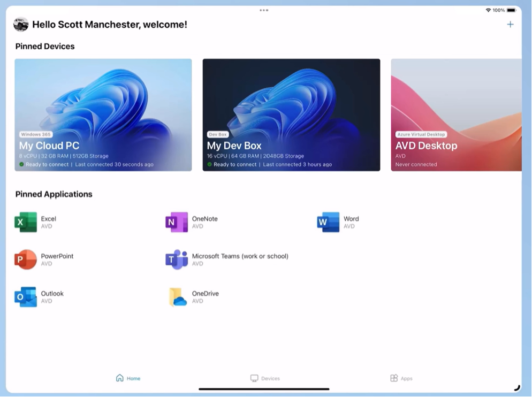Click "16 vCPU | 64 GB RAM | 2048GB Storage"
532x397 pixels.
(255, 156)
